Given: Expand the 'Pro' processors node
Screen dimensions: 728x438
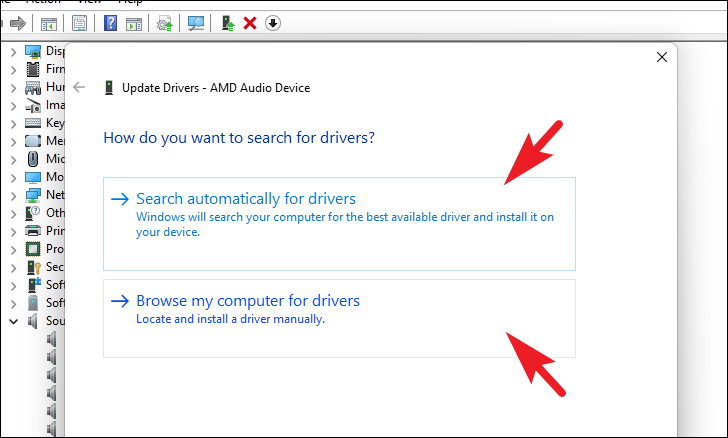Looking at the screenshot, I should click(x=13, y=250).
